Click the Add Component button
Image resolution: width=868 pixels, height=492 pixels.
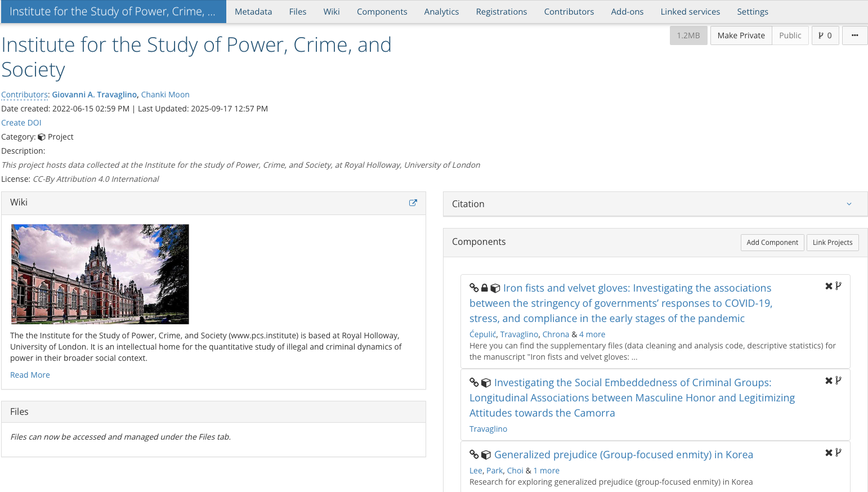(x=772, y=243)
